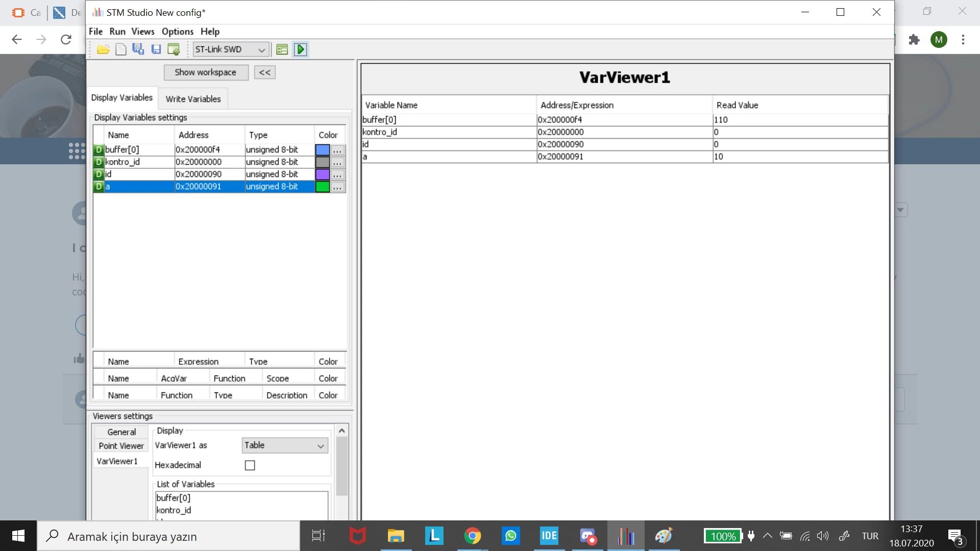Open color options for kontro_id
Screen dimensions: 980x551
click(337, 162)
